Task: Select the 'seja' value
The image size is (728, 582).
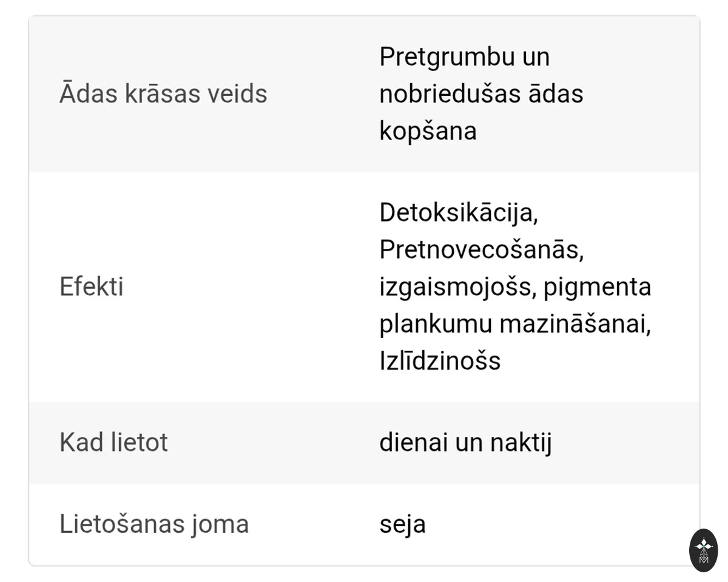Action: coord(402,524)
